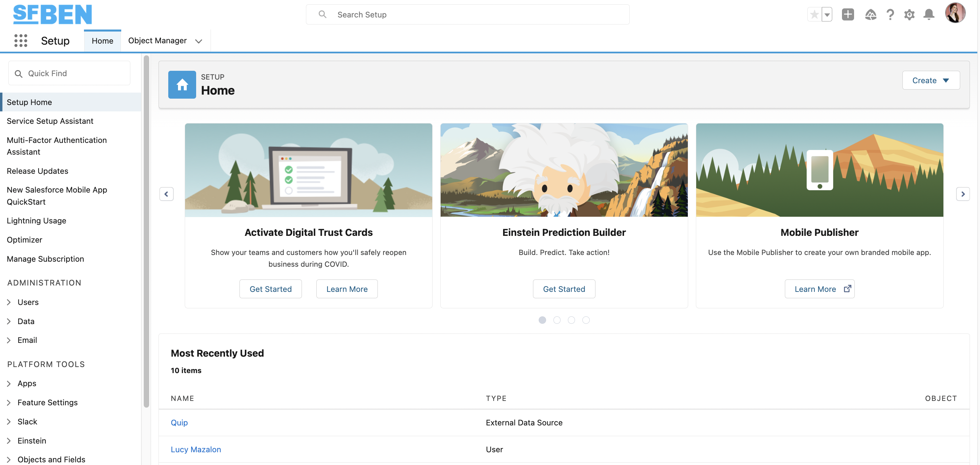The height and width of the screenshot is (465, 980).
Task: Click the sidebar vertical scrollbar
Action: (x=146, y=232)
